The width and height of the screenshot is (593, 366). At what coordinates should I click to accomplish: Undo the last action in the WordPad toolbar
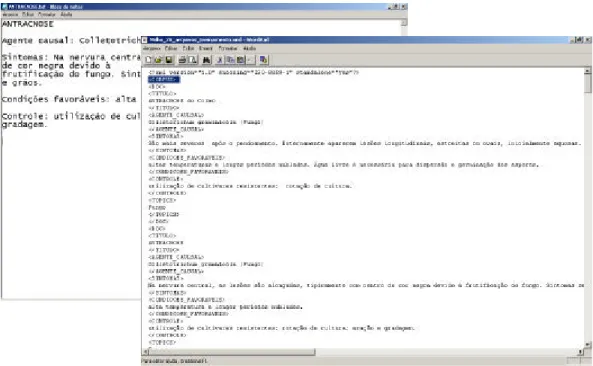[x=250, y=60]
